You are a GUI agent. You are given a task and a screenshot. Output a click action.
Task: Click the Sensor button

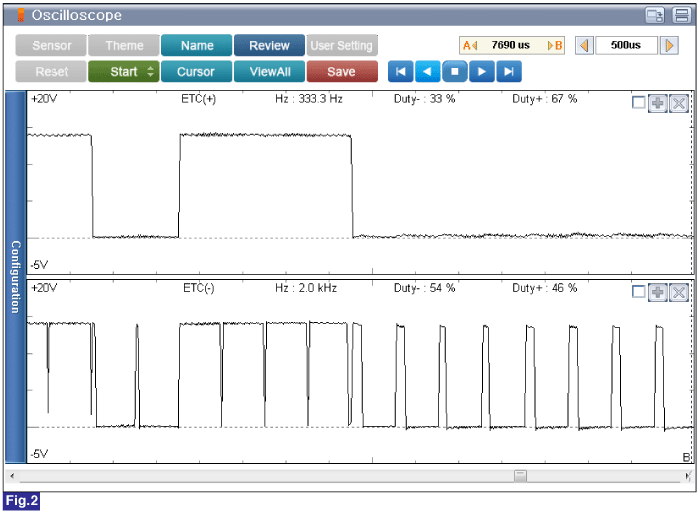click(51, 46)
